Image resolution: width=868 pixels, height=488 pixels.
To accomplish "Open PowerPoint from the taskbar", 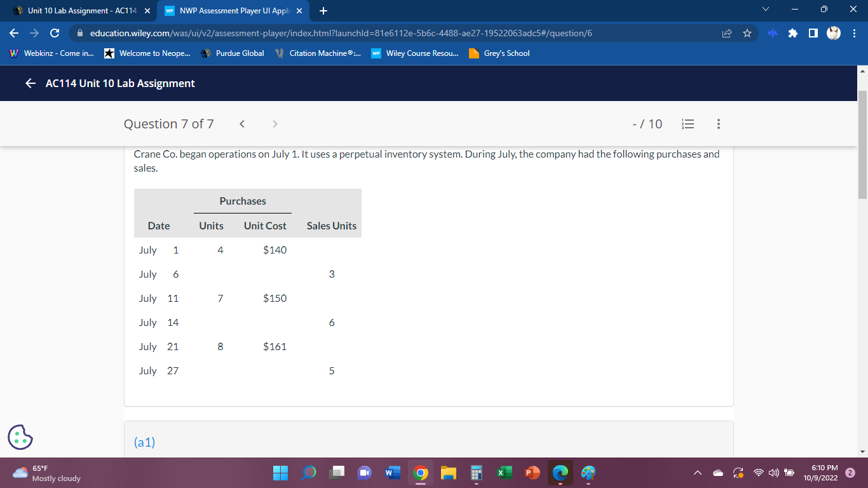I will click(x=532, y=473).
